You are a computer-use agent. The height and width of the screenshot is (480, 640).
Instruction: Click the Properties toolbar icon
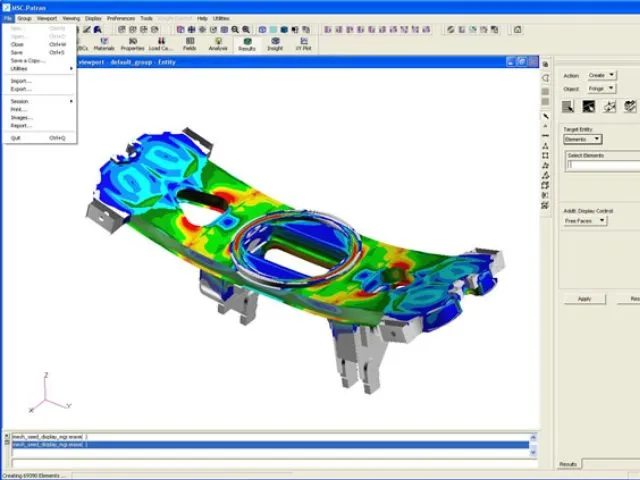[132, 43]
